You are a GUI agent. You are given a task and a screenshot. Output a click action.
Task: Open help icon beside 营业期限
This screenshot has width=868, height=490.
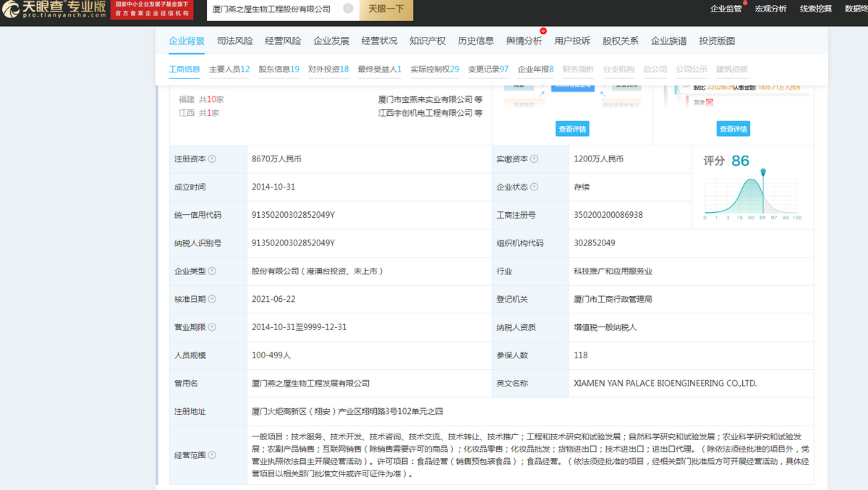click(212, 327)
